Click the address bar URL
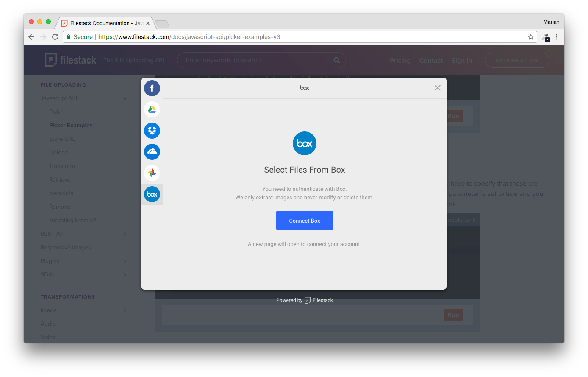 [189, 37]
